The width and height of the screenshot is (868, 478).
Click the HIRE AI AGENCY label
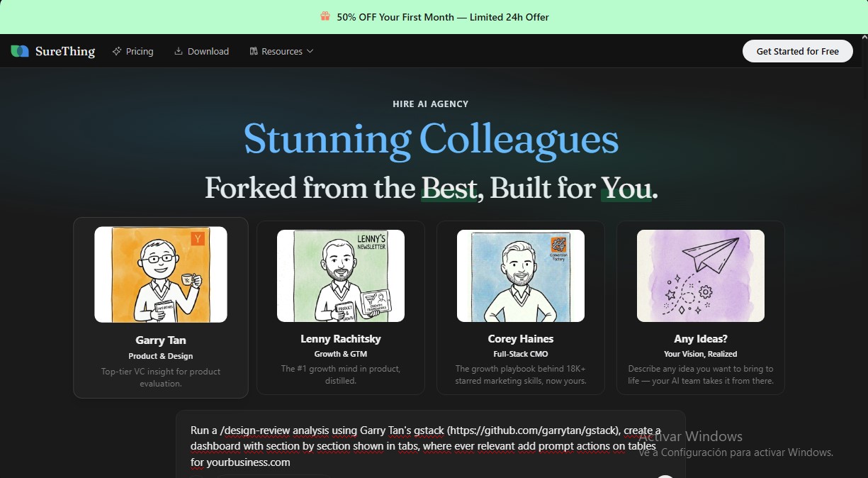click(431, 104)
